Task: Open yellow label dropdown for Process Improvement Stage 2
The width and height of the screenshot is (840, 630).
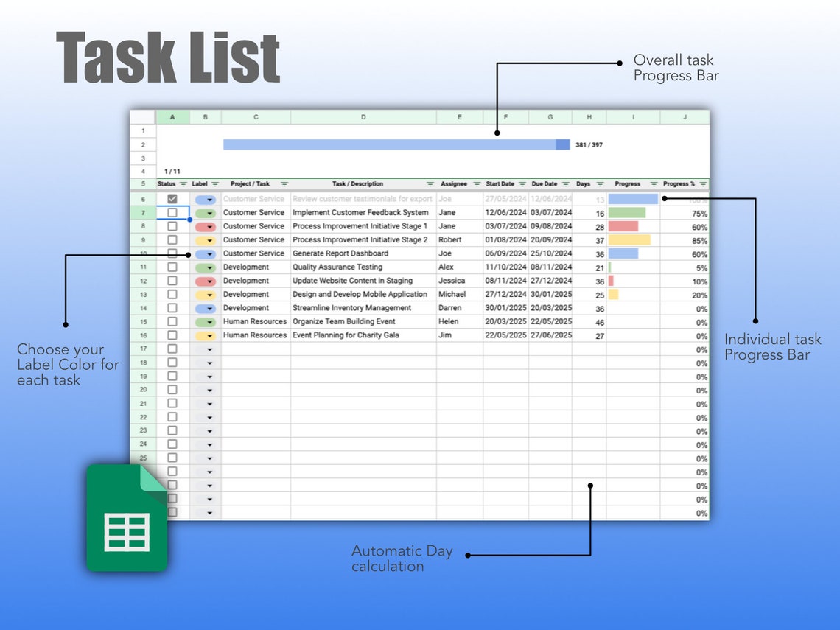Action: click(x=205, y=240)
